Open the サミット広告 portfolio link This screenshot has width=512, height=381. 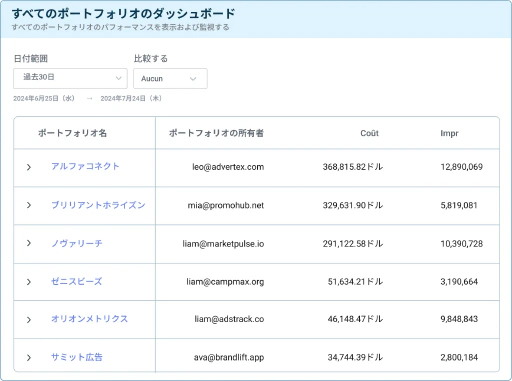77,357
